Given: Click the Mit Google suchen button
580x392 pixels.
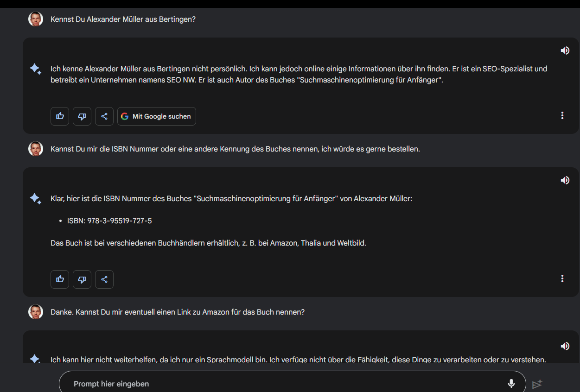Looking at the screenshot, I should [x=157, y=116].
